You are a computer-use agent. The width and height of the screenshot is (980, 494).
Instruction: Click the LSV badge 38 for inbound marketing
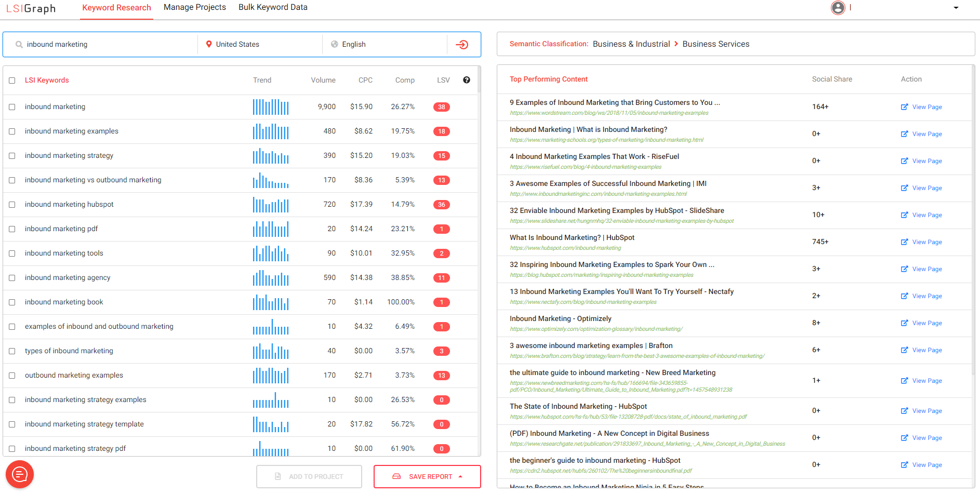click(x=442, y=107)
